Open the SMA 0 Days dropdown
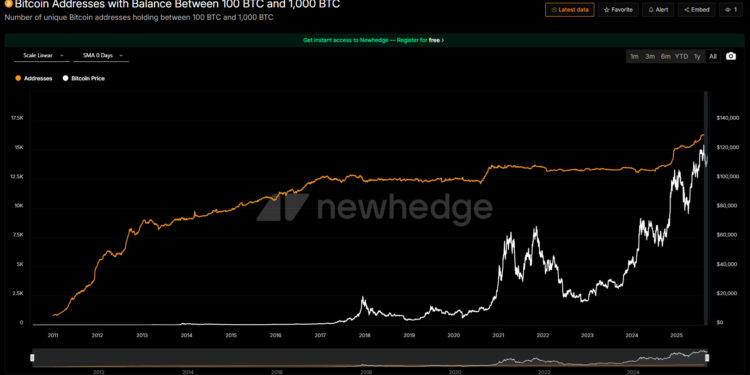 (101, 55)
